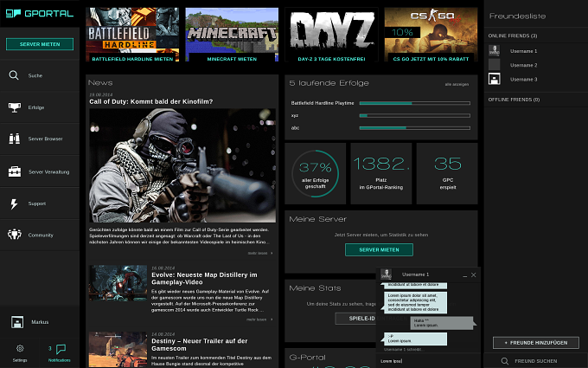Click the News section heading
Screen dimensions: 588x368
point(100,82)
